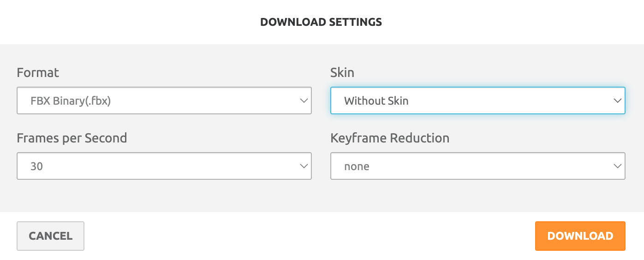
Task: Open the Skin dropdown
Action: pyautogui.click(x=477, y=100)
